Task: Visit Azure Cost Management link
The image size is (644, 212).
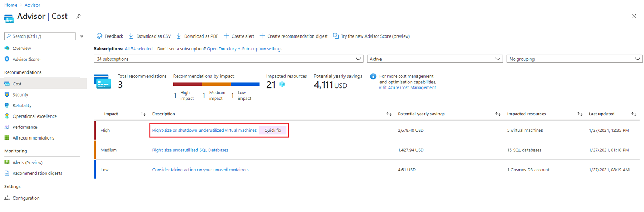Action: coord(407,87)
